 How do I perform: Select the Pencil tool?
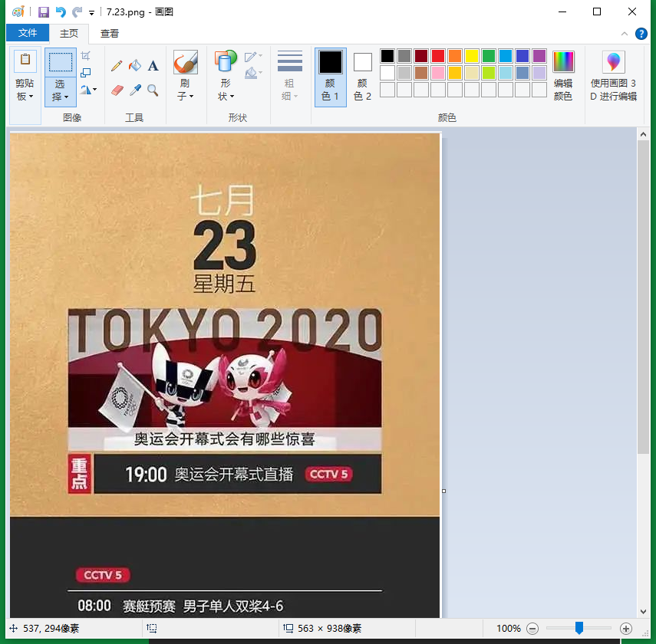tap(117, 66)
